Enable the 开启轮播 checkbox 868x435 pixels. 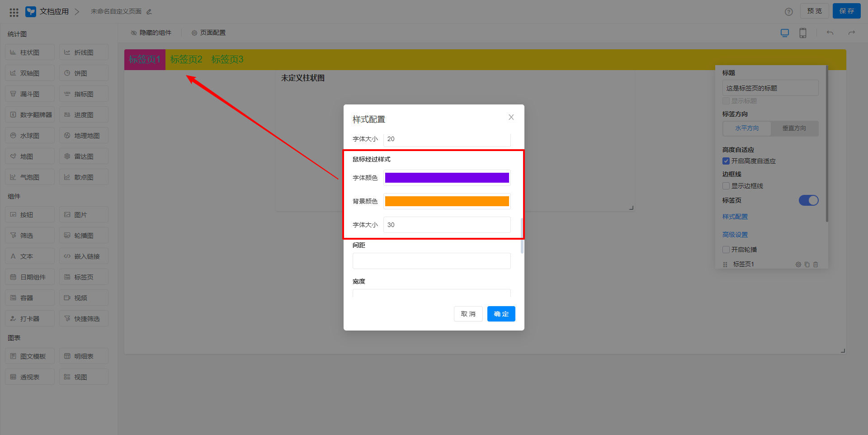[x=726, y=250]
